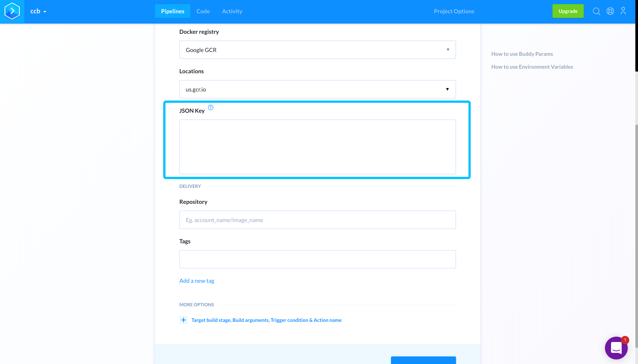Open the Activity tab
Image resolution: width=638 pixels, height=364 pixels.
232,11
